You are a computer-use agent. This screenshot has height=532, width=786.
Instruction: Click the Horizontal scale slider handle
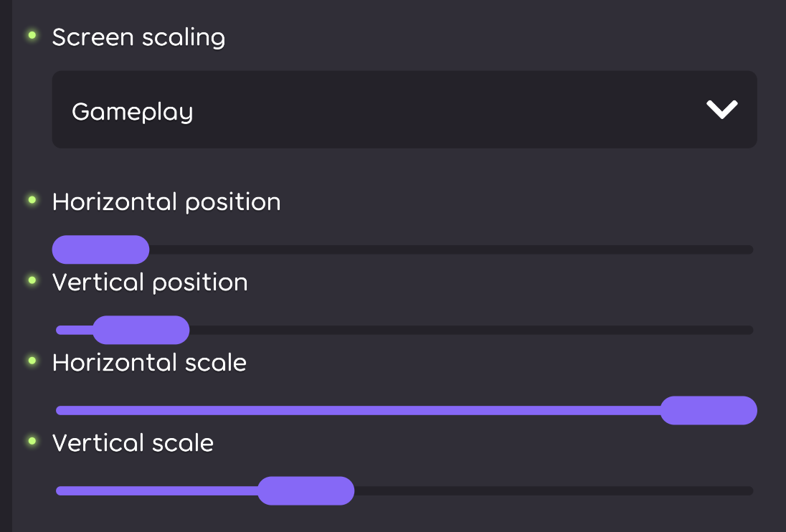[709, 410]
